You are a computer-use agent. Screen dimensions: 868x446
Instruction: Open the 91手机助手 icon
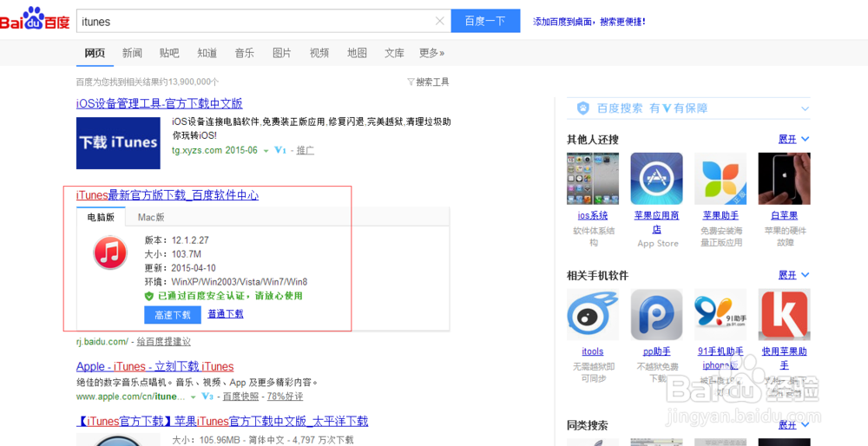(720, 314)
